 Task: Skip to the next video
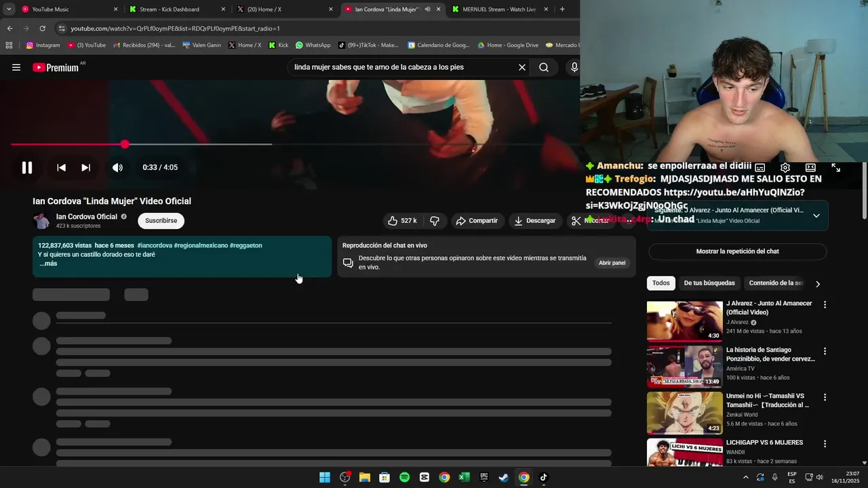pyautogui.click(x=86, y=167)
